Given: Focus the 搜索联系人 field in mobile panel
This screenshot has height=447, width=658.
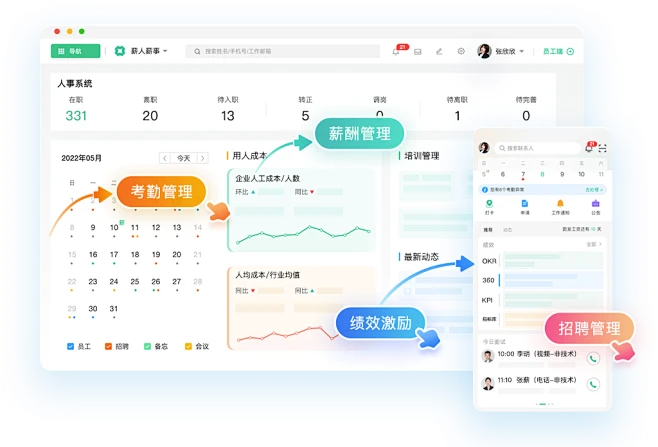Looking at the screenshot, I should (537, 148).
